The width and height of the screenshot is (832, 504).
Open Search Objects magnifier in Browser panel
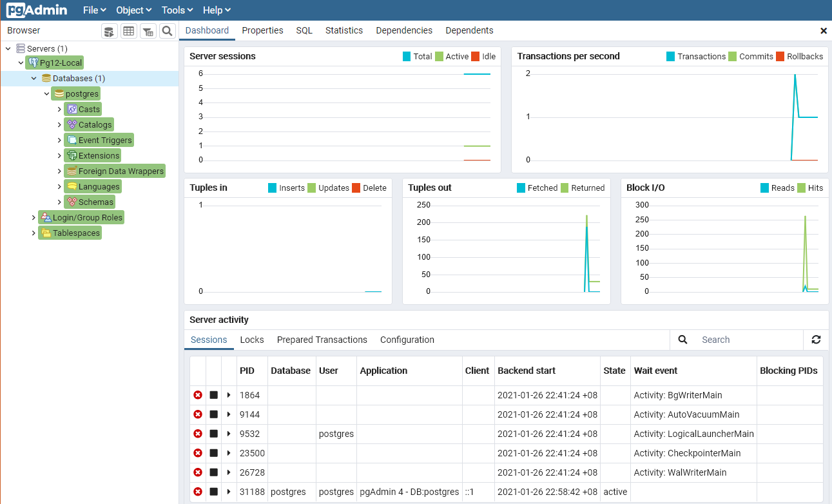(167, 31)
